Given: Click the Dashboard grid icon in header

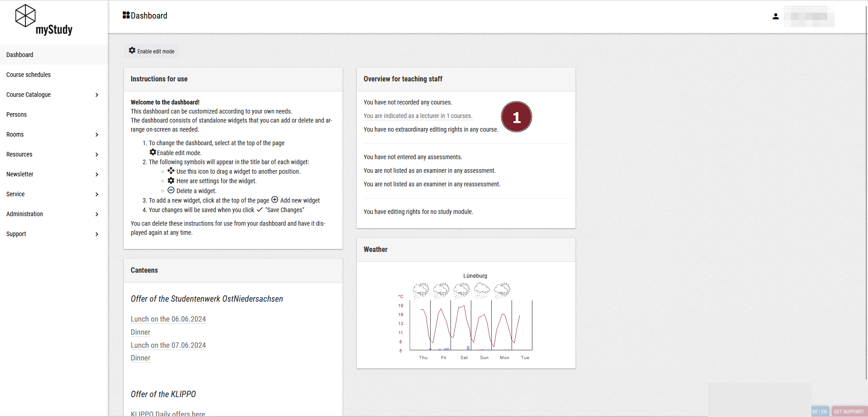Looking at the screenshot, I should [x=126, y=15].
